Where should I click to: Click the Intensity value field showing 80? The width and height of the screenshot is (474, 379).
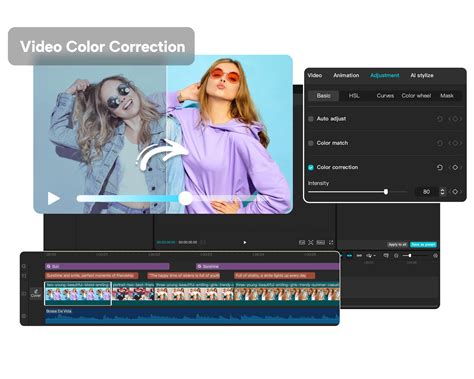point(426,192)
